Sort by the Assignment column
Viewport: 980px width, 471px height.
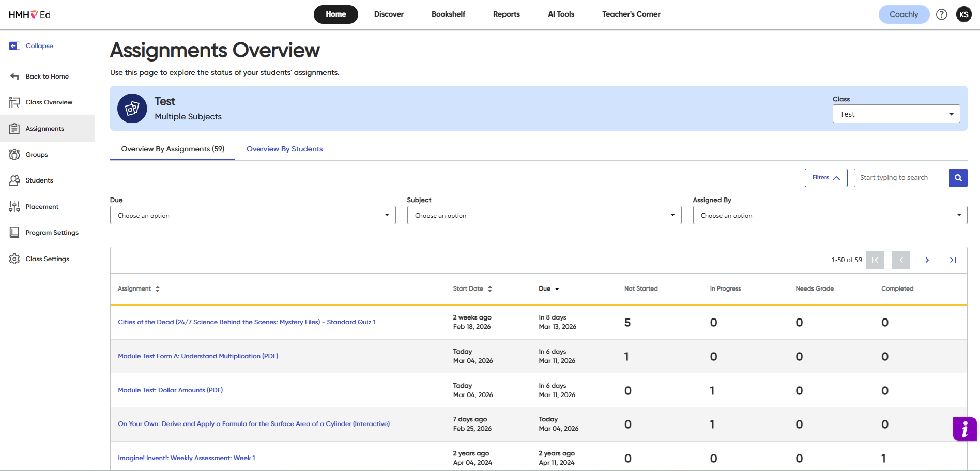[139, 289]
